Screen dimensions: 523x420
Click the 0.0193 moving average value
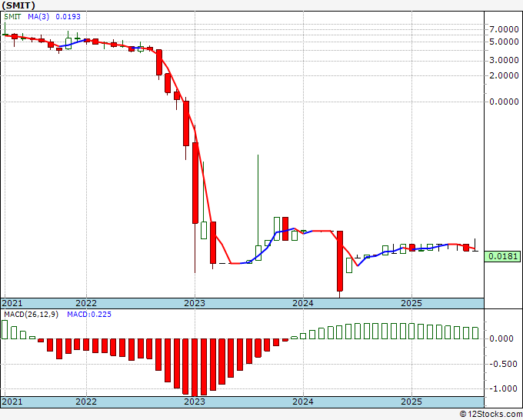[x=68, y=17]
